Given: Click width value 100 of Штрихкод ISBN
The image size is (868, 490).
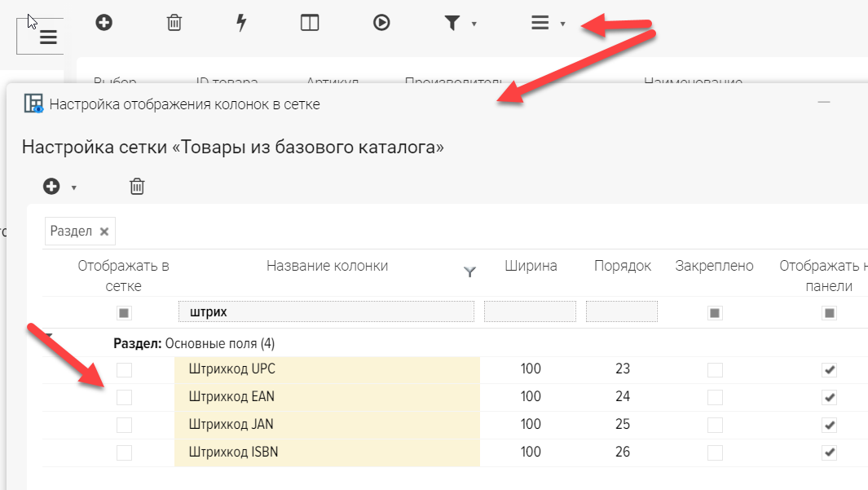Looking at the screenshot, I should click(x=531, y=452).
